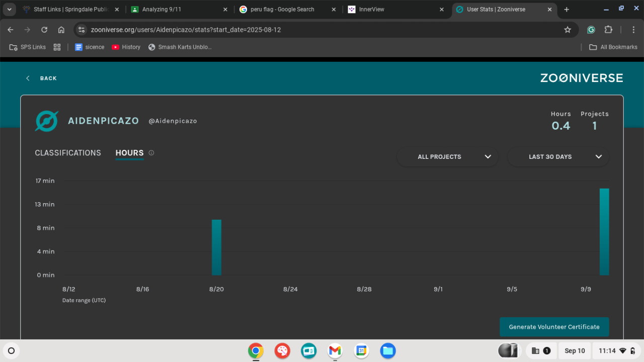Open the History bookmark
This screenshot has height=362, width=644.
[x=126, y=47]
